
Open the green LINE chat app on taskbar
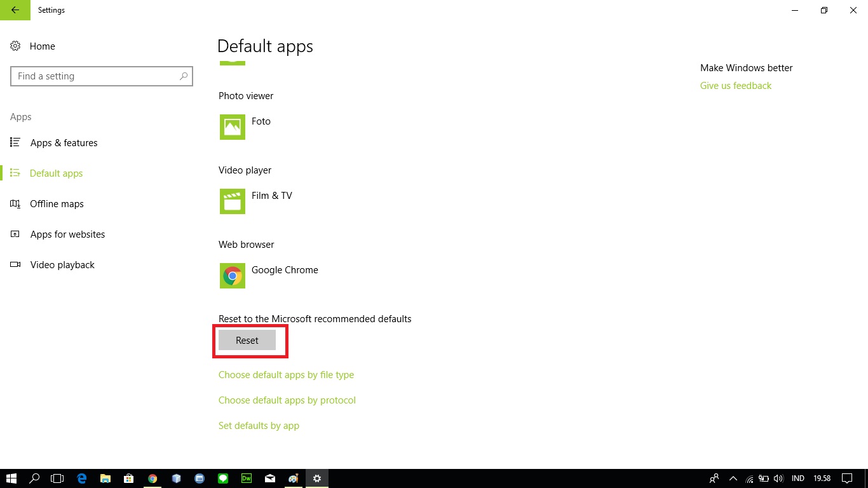point(223,478)
